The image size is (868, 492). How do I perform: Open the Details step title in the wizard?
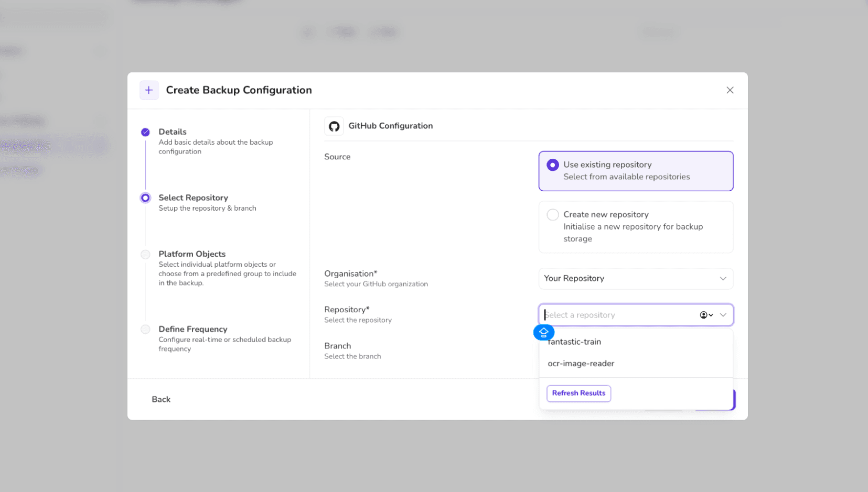pos(172,132)
